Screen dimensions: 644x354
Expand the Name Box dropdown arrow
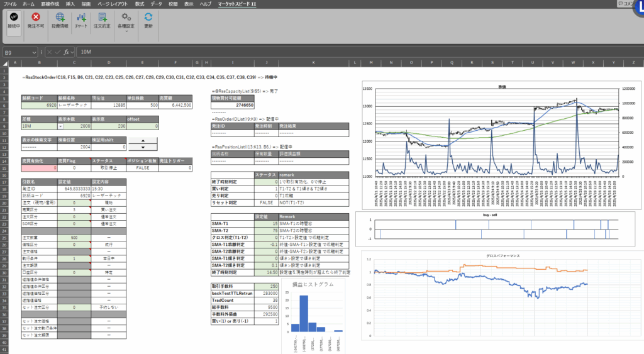[x=34, y=53]
